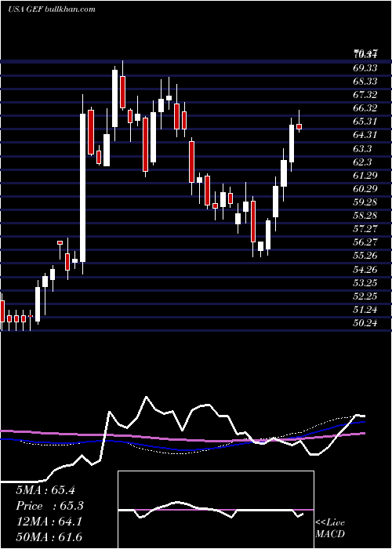Click the 69.33 price axis label

tap(365, 67)
